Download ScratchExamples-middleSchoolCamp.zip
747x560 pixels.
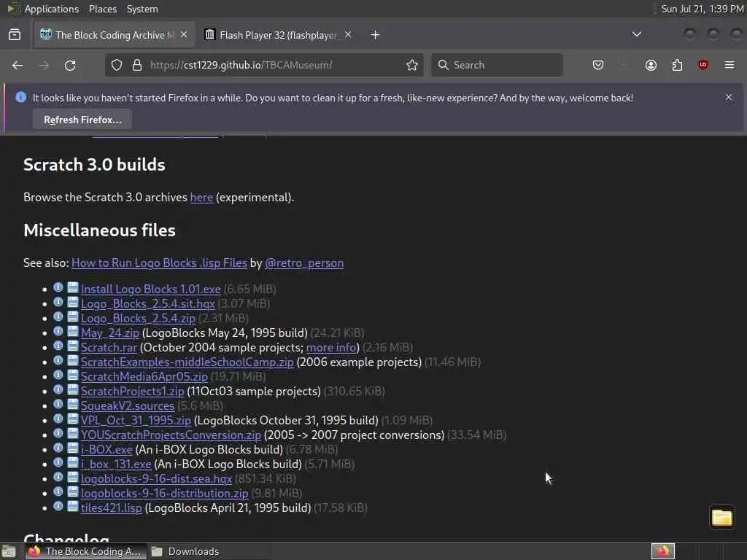click(x=187, y=362)
